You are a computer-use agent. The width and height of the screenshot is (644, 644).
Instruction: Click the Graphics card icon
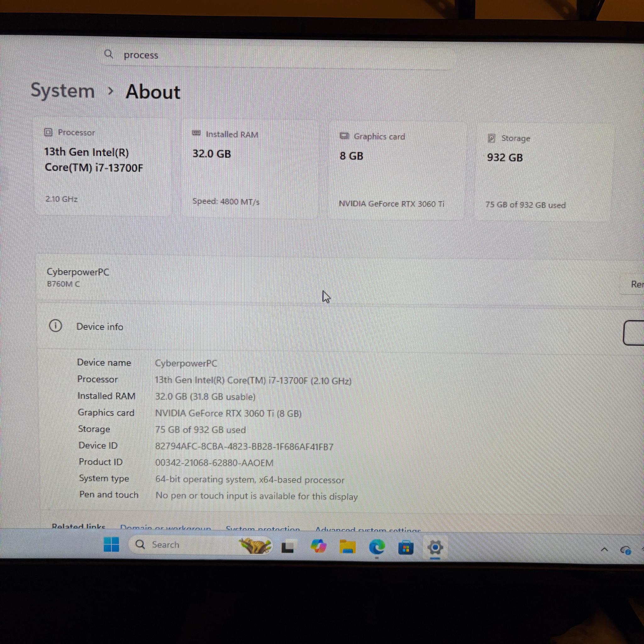[x=344, y=136]
